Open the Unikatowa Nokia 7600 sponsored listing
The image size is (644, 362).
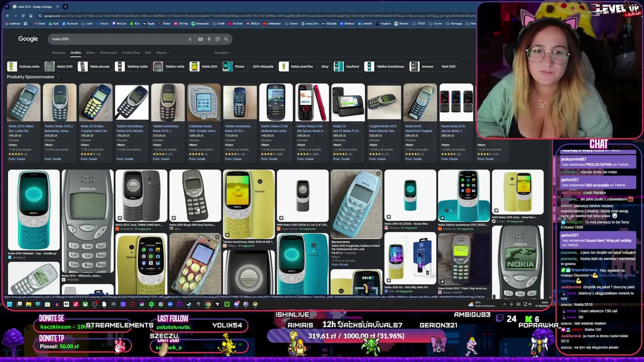click(x=204, y=123)
